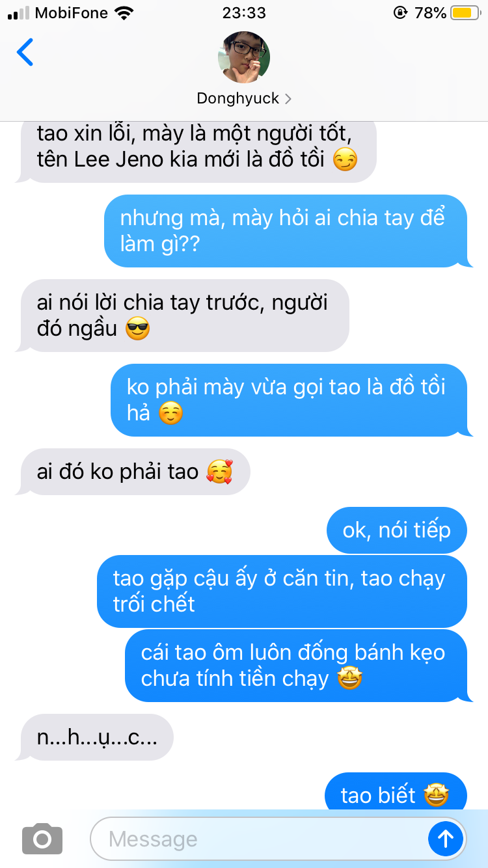The height and width of the screenshot is (868, 488).
Task: Open Donghyuck's contact avatar photo
Action: [244, 57]
